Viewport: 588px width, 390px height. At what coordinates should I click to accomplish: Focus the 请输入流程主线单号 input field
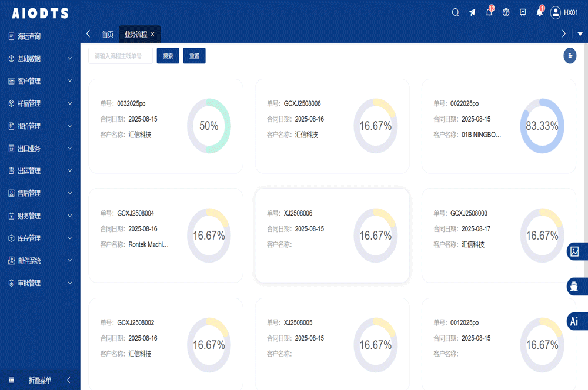point(121,56)
